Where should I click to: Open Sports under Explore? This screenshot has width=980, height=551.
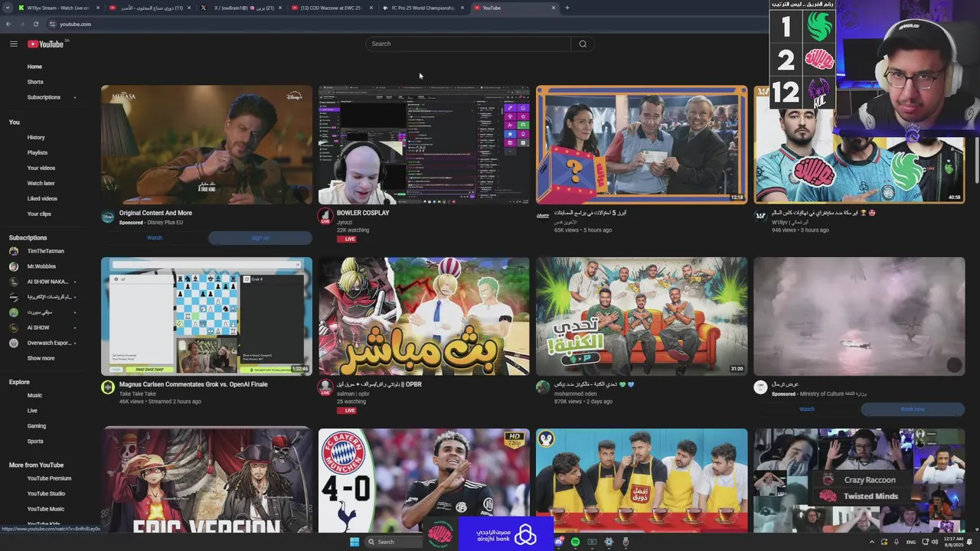click(x=35, y=441)
